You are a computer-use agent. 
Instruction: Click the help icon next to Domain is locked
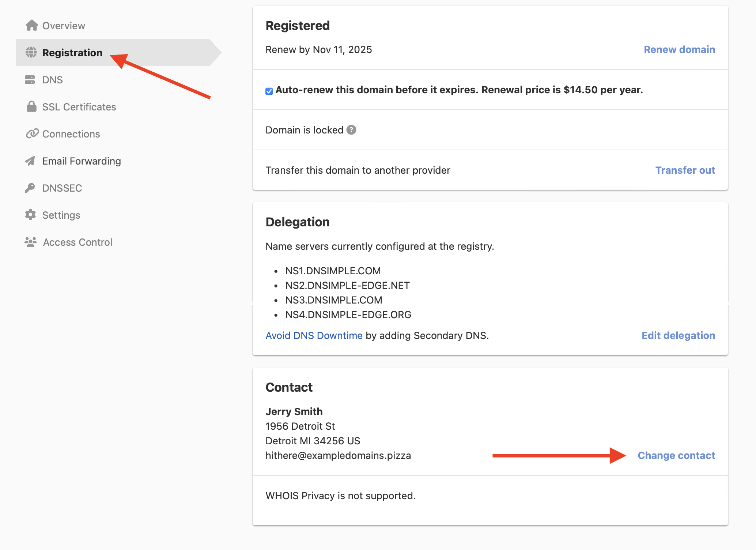(351, 130)
